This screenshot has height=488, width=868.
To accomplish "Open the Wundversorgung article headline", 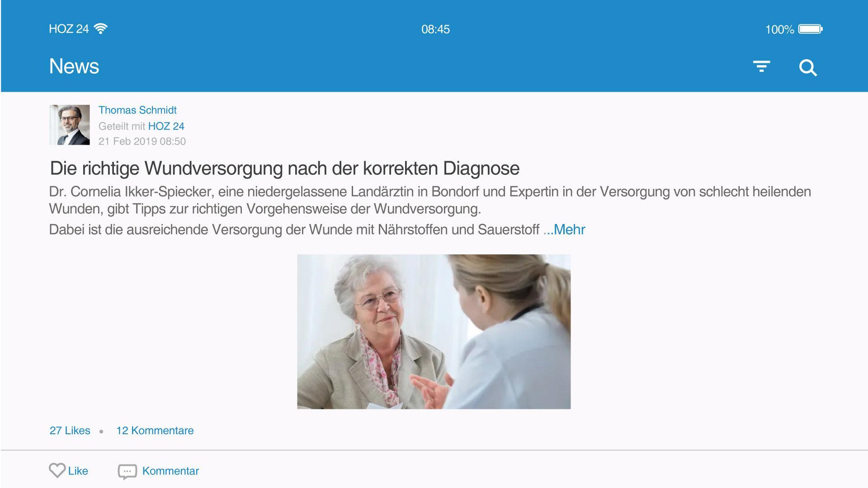I will pyautogui.click(x=284, y=168).
